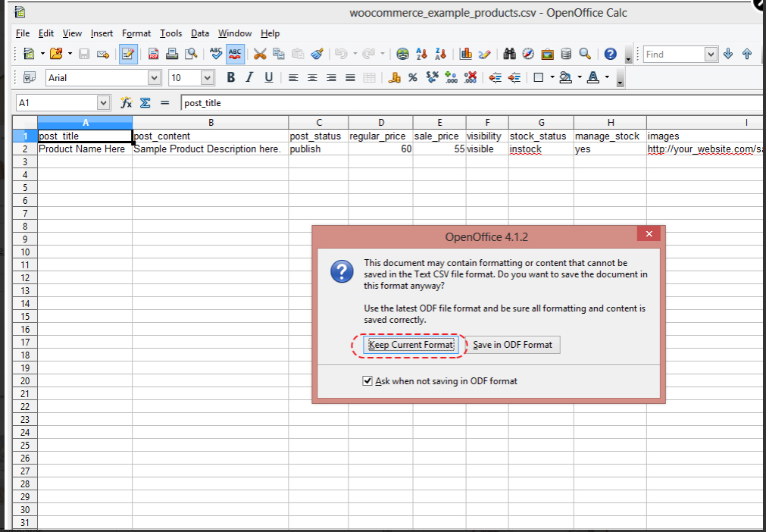Click the Open file folder icon
This screenshot has height=532, width=766.
pos(57,55)
